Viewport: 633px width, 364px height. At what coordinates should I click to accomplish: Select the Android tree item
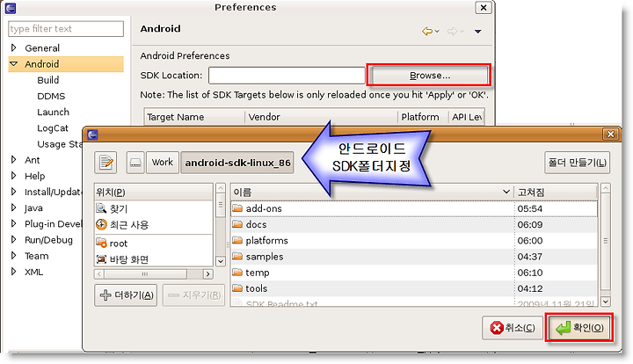tap(42, 64)
